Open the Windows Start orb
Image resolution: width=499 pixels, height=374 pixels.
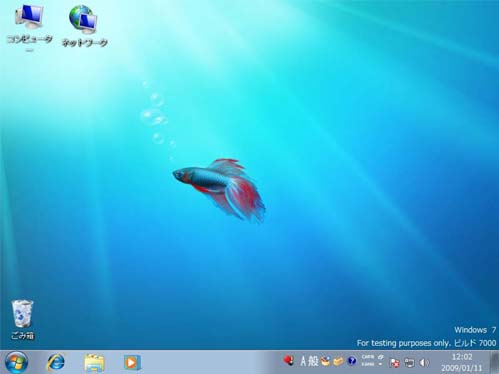(x=16, y=362)
